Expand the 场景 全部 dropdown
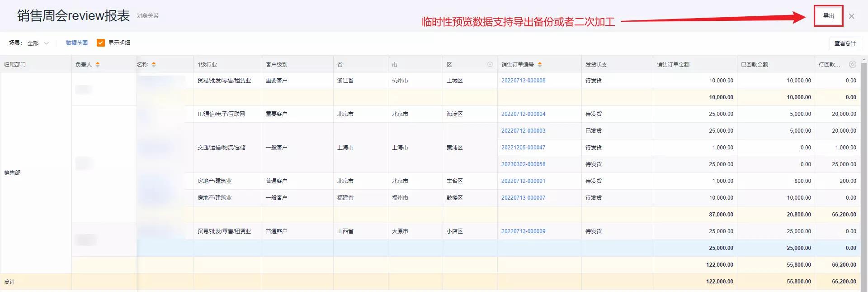 click(38, 43)
